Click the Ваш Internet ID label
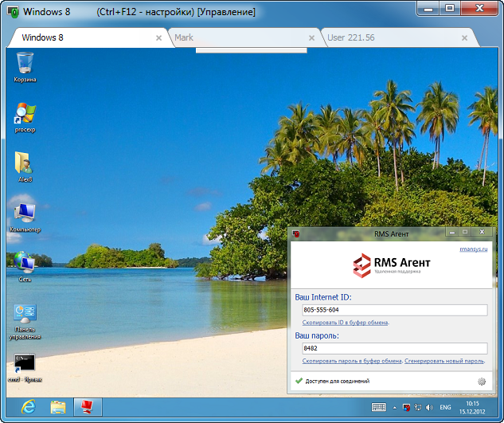Viewport: 504px width, 423px height. tap(323, 297)
